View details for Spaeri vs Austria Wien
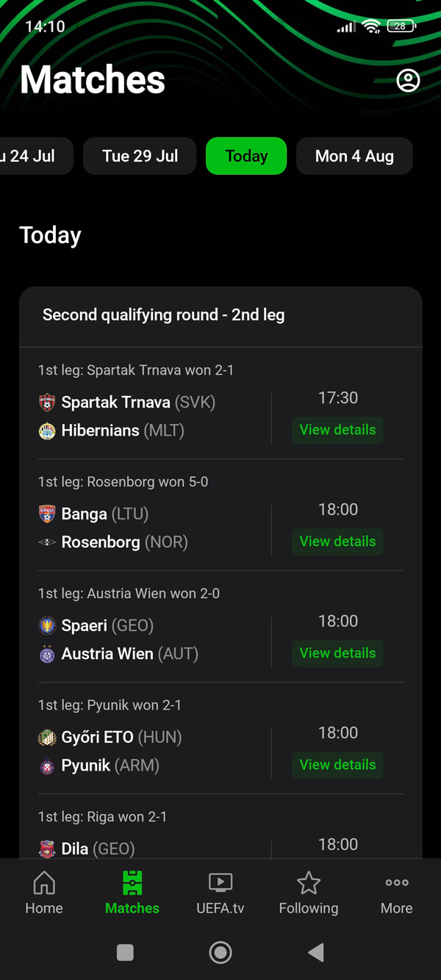The image size is (441, 980). click(x=337, y=653)
